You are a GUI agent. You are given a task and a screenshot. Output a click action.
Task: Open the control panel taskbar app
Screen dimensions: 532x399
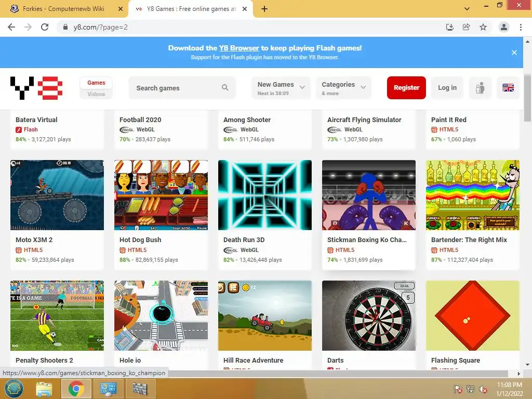(x=108, y=389)
